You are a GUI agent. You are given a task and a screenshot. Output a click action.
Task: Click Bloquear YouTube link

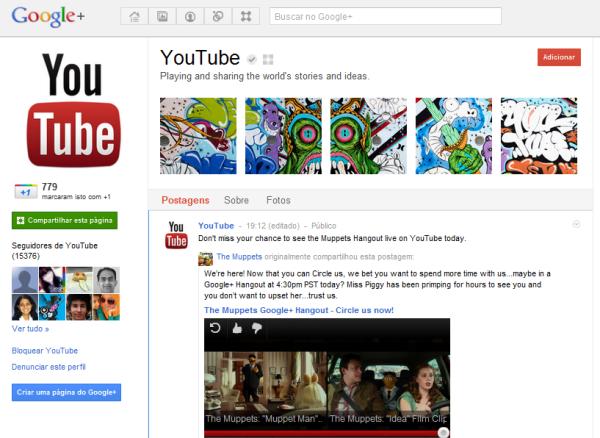(x=45, y=350)
